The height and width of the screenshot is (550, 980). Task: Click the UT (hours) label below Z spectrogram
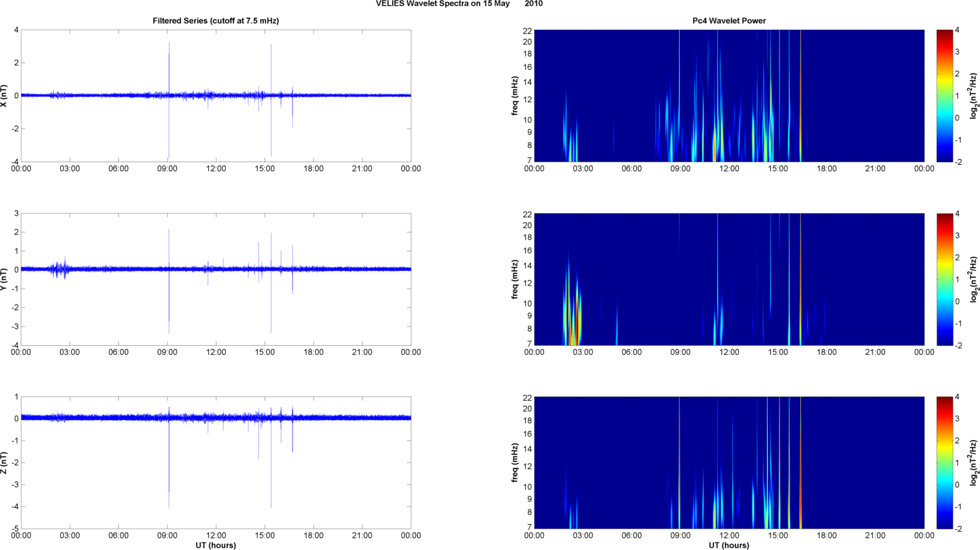(729, 545)
